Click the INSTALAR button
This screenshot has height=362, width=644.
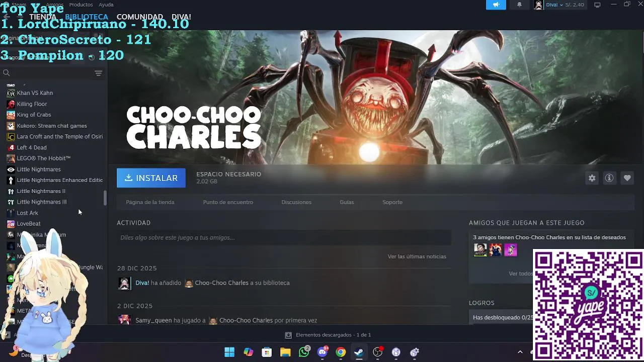(x=151, y=178)
